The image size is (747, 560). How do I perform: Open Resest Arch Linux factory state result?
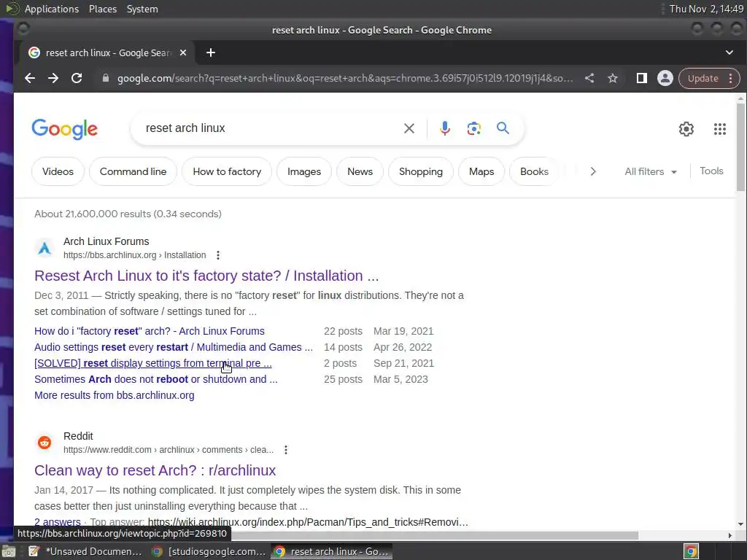[x=206, y=276]
